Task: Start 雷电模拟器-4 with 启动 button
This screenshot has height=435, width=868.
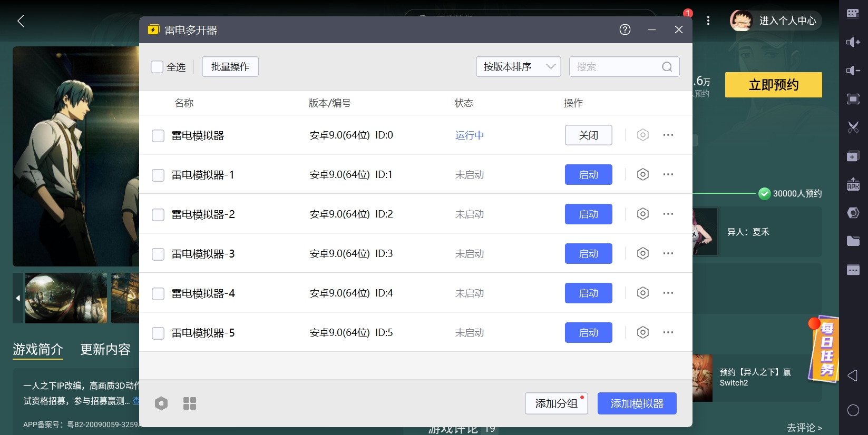Action: (588, 293)
